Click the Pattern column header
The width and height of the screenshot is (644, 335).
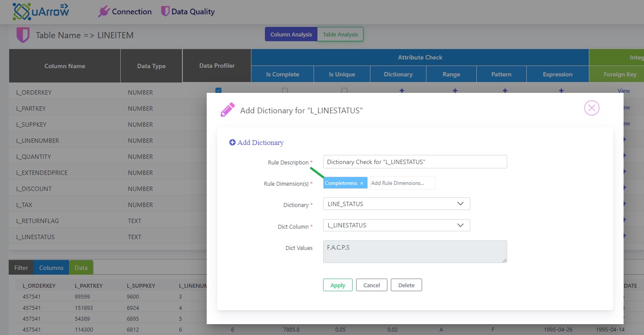click(x=502, y=74)
